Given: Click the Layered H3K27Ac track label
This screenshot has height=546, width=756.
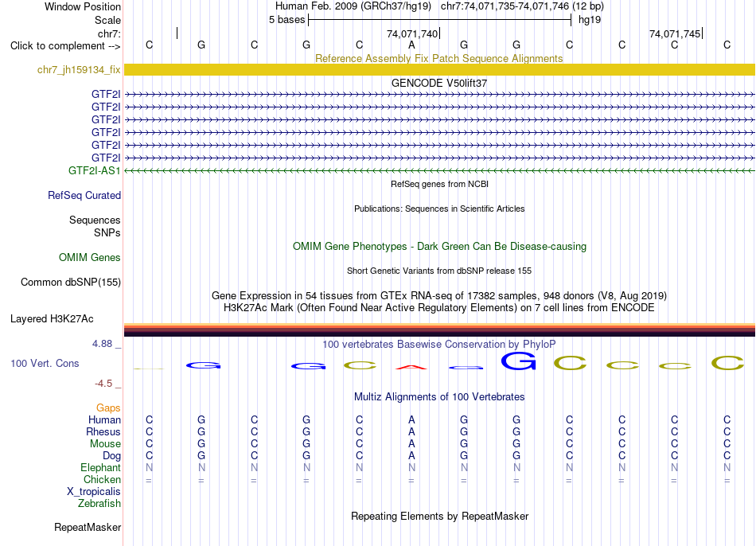Looking at the screenshot, I should (52, 319).
